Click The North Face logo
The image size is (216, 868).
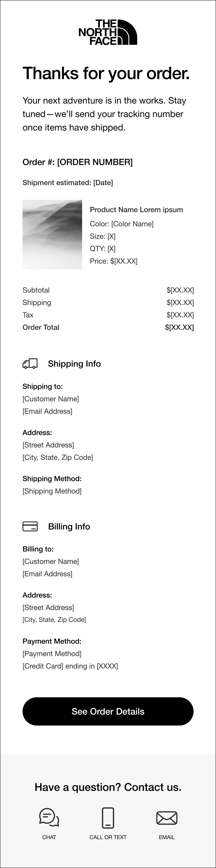pos(108,32)
